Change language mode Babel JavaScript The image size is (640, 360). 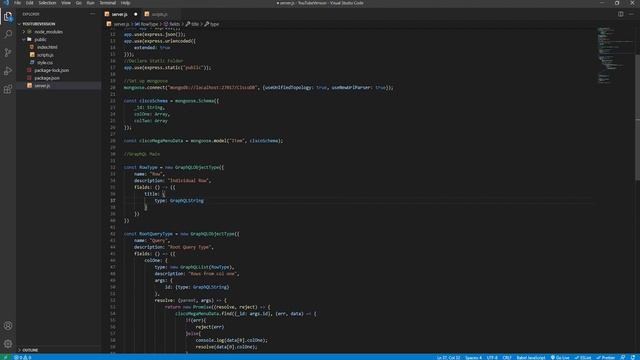click(x=531, y=357)
